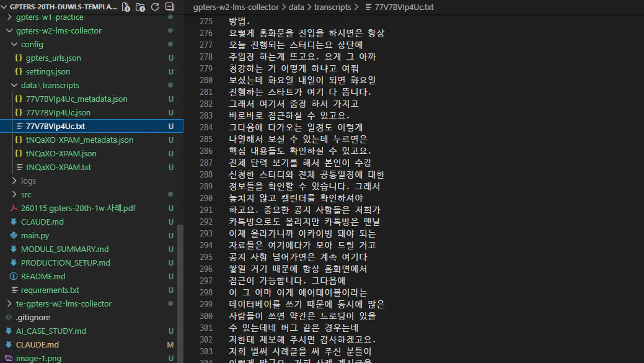Select 77V7BVIp4Uc.txt in the explorer
Viewport: 644px width, 363px height.
coord(55,126)
